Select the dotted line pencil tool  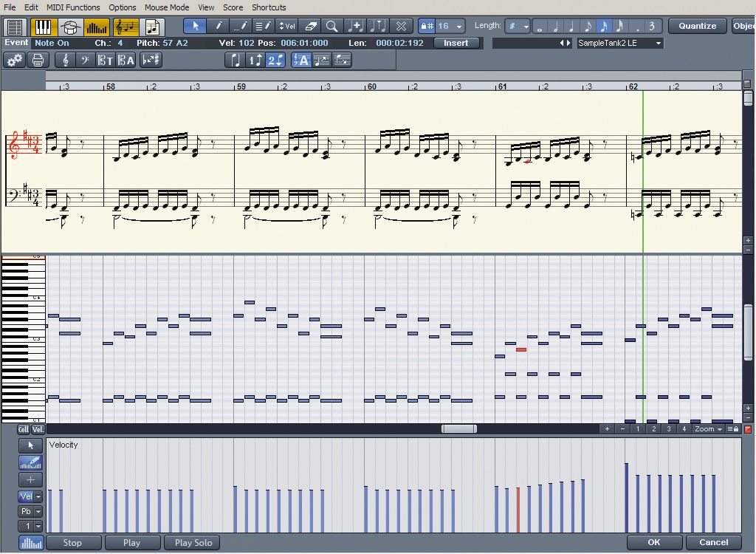tap(241, 26)
